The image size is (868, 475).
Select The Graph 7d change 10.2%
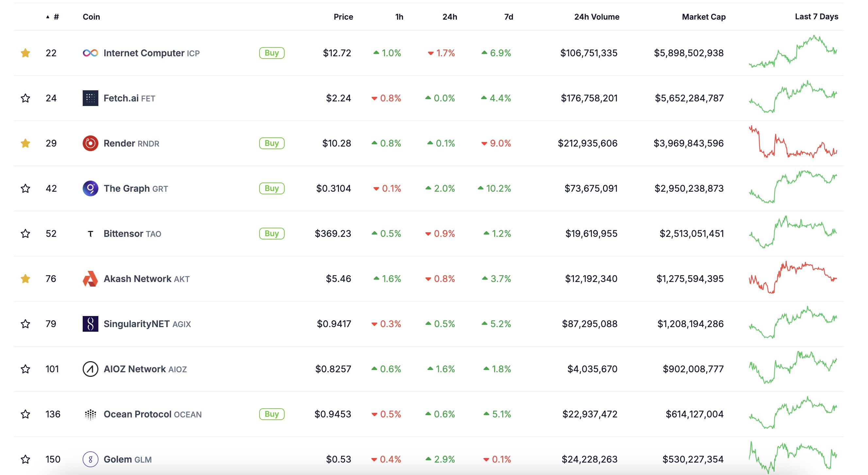(x=494, y=188)
